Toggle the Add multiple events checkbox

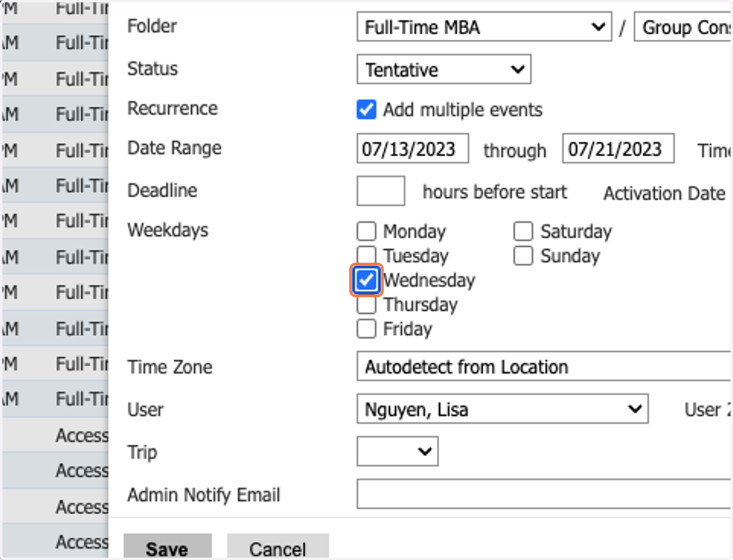tap(366, 110)
